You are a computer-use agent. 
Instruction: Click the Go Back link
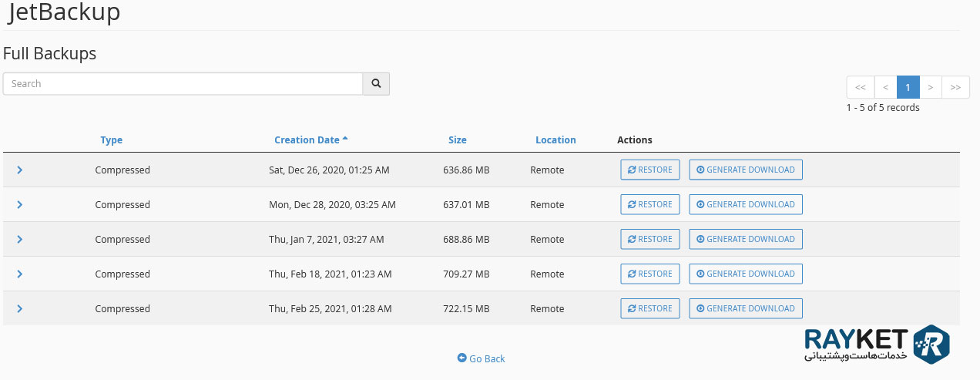click(x=482, y=358)
